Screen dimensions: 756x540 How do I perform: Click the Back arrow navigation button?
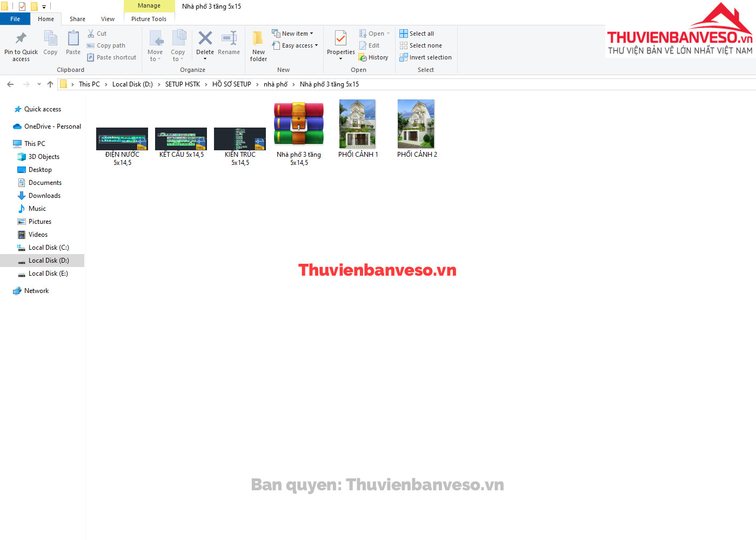[x=10, y=84]
